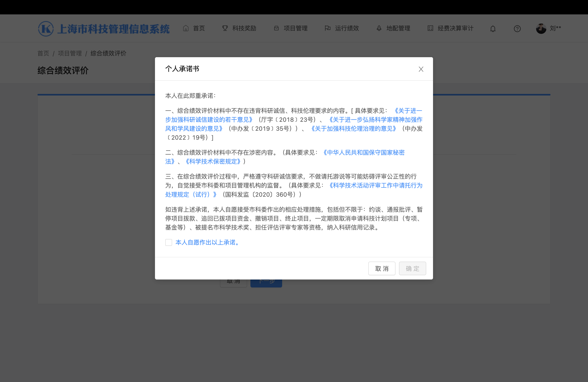Image resolution: width=588 pixels, height=382 pixels.
Task: Open the 地配管理 navigation menu
Action: (393, 28)
